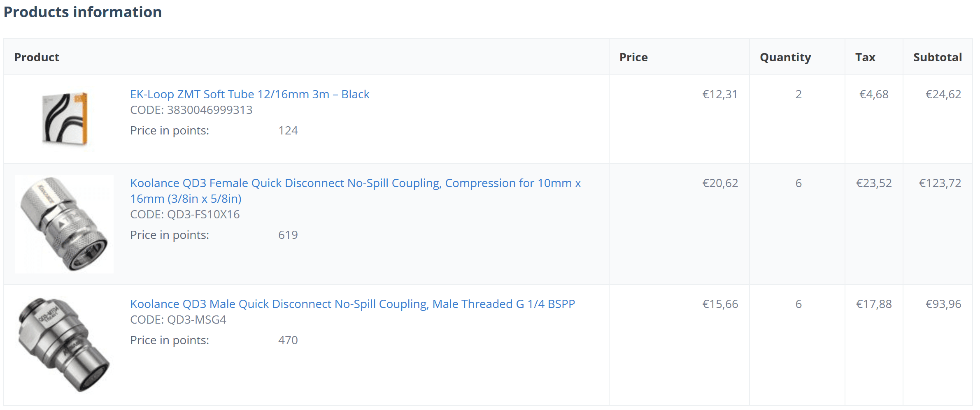Click the €123,72 subtotal value
This screenshot has height=410, width=980.
click(x=940, y=183)
